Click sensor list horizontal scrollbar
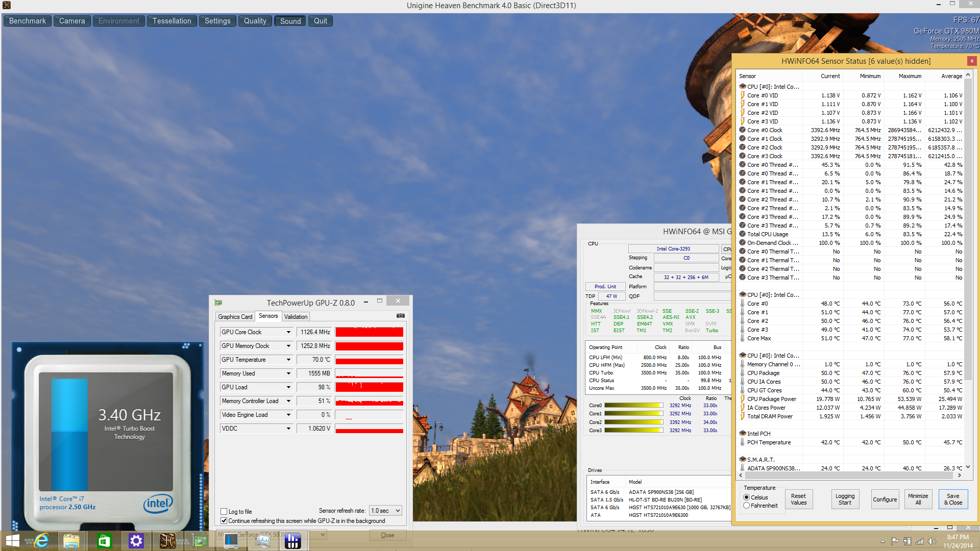This screenshot has width=980, height=551. 850,475
